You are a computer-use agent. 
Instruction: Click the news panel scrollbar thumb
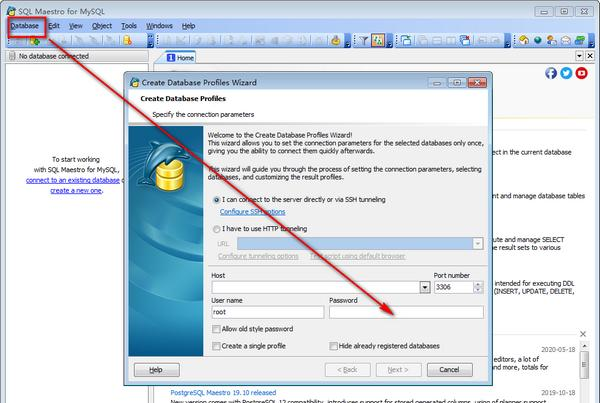pos(584,364)
